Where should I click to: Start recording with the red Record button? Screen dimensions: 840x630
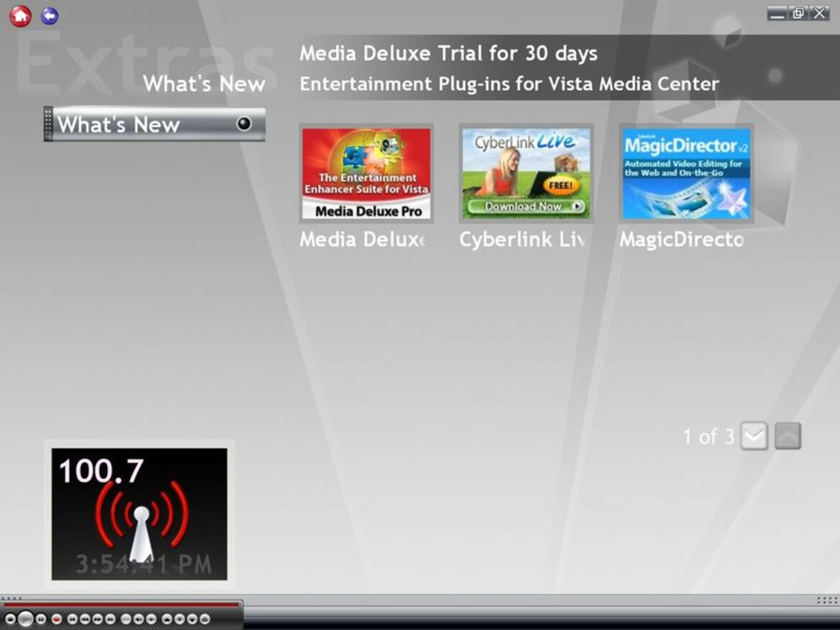point(57,619)
